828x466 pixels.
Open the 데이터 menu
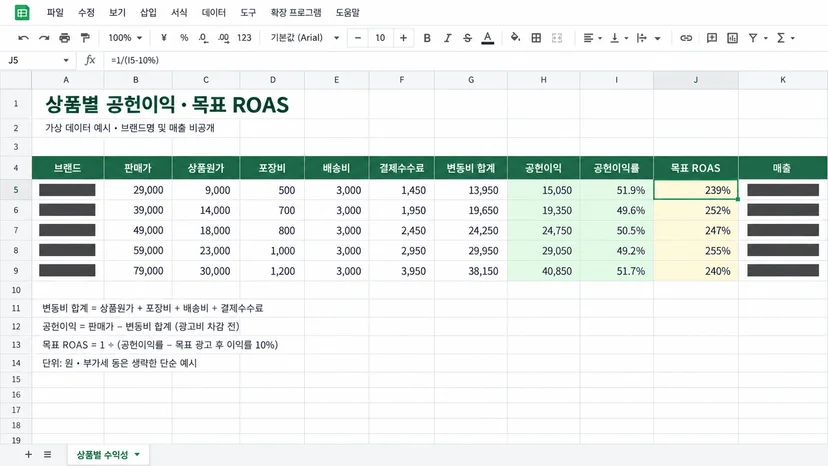click(214, 13)
